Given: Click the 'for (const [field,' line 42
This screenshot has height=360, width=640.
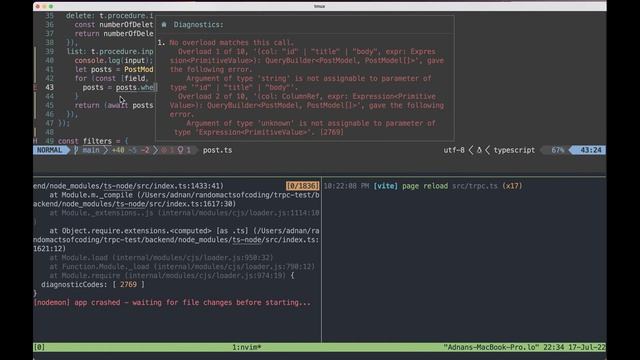Looking at the screenshot, I should 111,78.
